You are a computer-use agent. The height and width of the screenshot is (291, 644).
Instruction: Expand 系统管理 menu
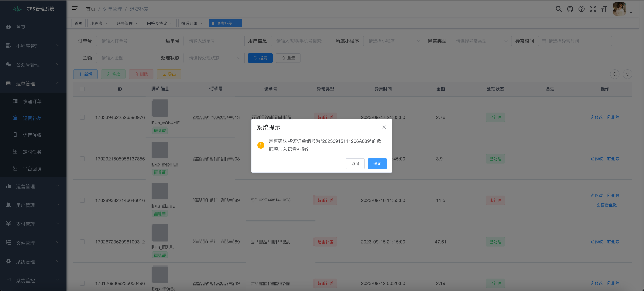click(x=33, y=262)
